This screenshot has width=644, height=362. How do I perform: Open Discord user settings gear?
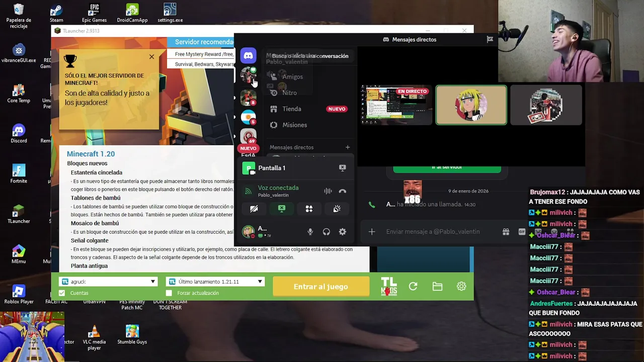[343, 232]
